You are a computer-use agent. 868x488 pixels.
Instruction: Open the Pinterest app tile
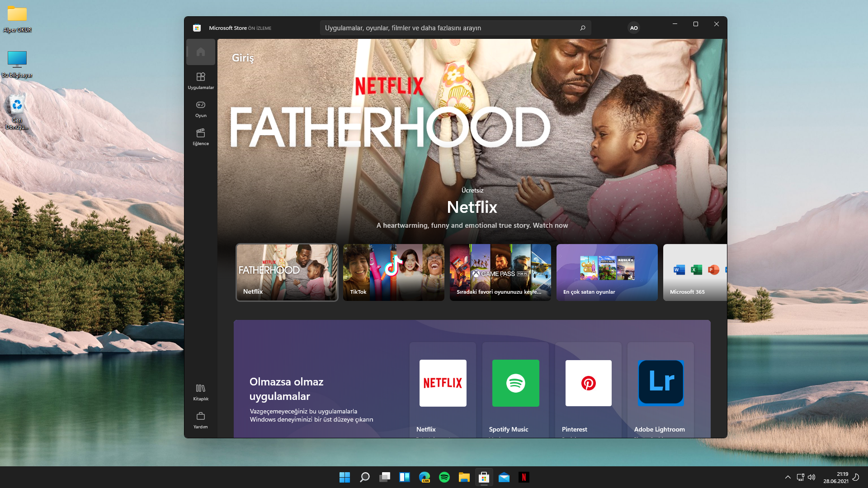pos(588,389)
